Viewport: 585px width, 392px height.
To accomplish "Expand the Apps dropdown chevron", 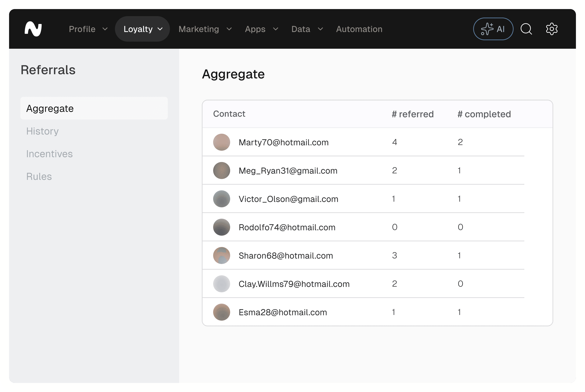I will coord(276,29).
